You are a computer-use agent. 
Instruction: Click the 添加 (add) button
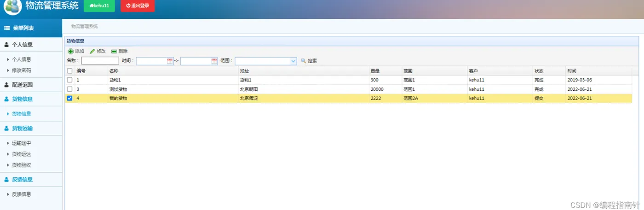[x=76, y=51]
